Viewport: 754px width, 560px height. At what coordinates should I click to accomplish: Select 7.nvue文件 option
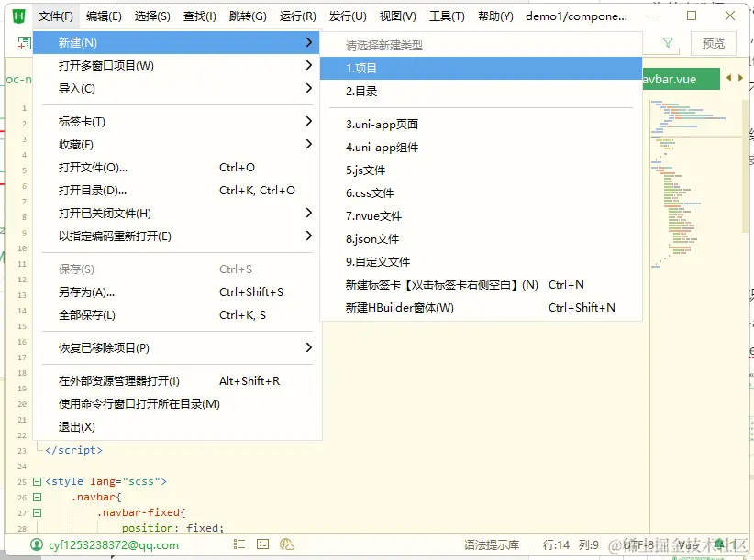point(481,216)
